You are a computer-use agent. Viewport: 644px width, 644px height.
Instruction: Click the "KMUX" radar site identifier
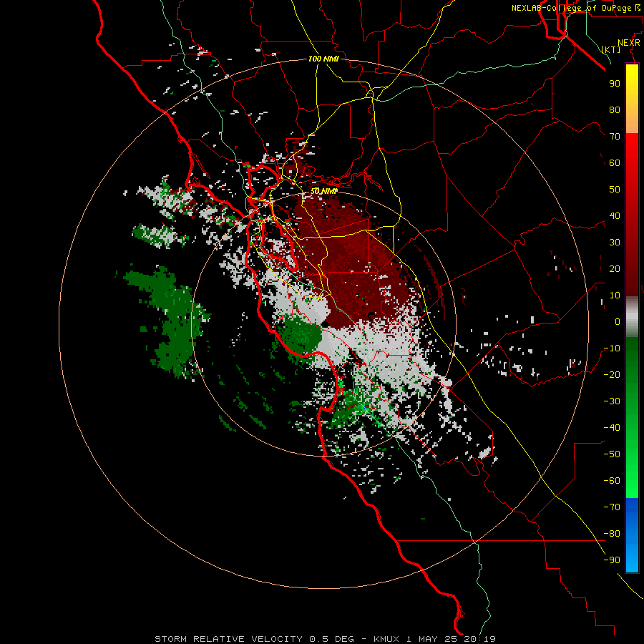click(386, 639)
